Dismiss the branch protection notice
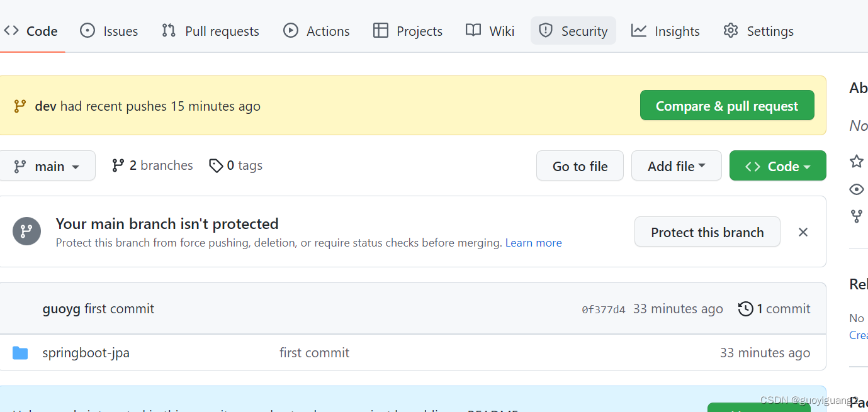Viewport: 868px width, 412px height. click(803, 232)
